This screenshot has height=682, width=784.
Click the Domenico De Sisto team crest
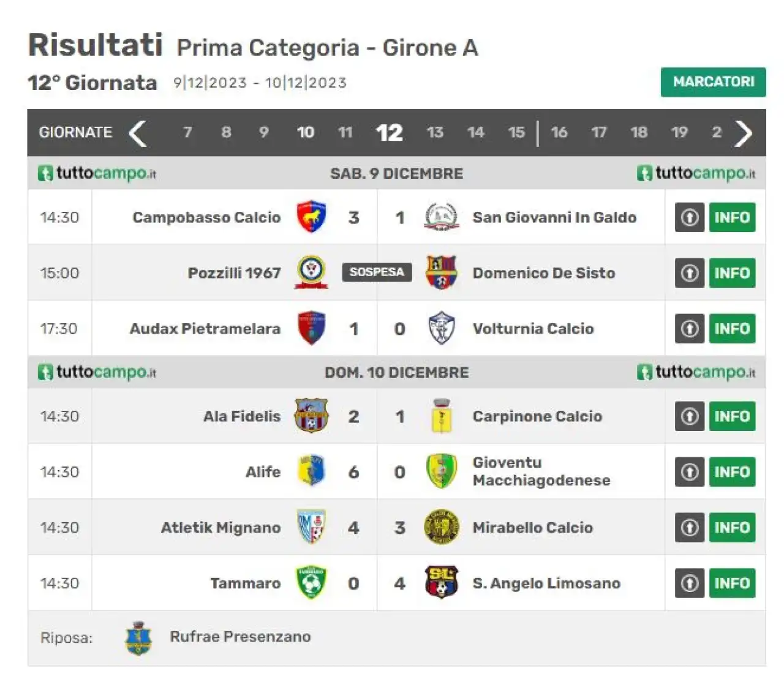442,273
